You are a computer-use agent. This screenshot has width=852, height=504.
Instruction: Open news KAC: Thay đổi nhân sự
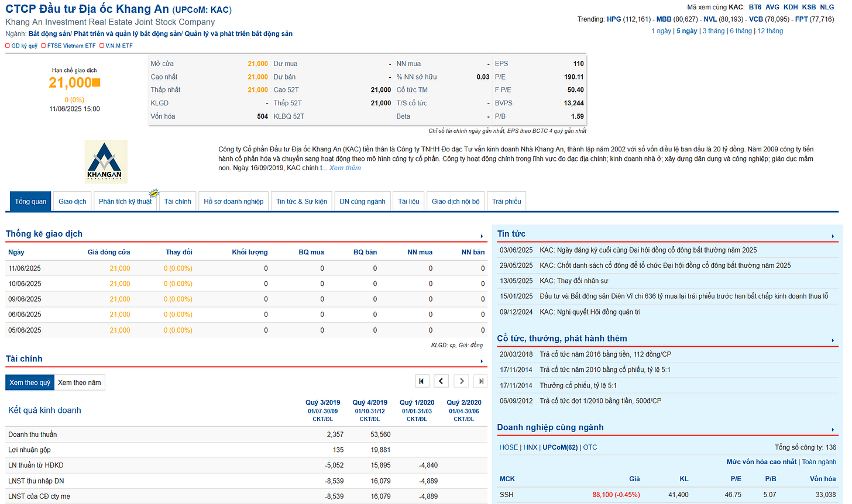(x=573, y=281)
